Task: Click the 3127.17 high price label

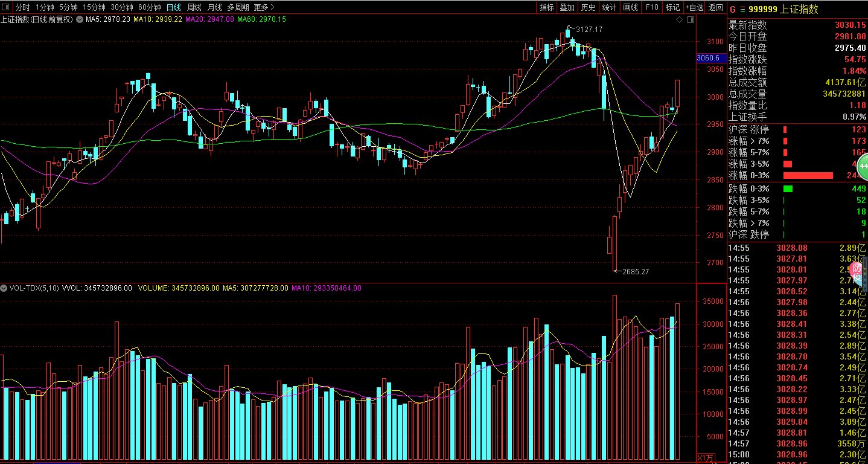Action: 589,29
